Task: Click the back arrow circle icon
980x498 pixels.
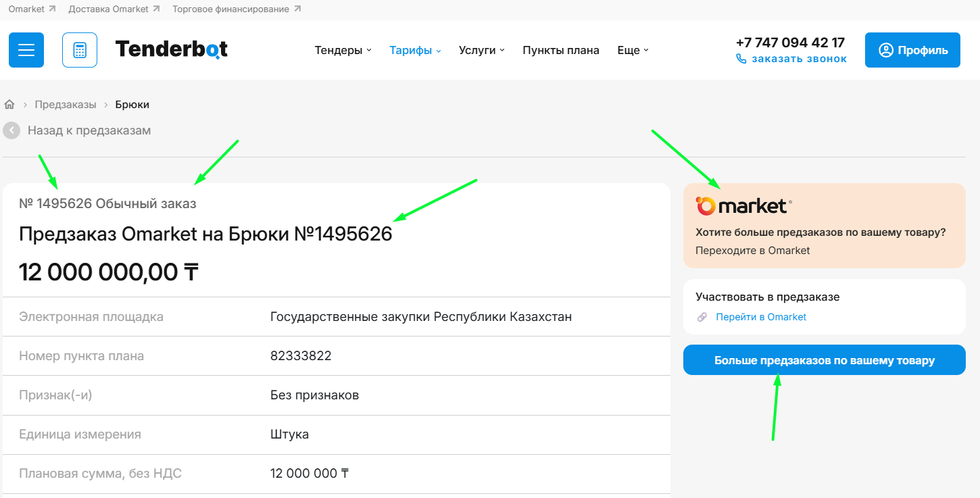Action: (11, 130)
